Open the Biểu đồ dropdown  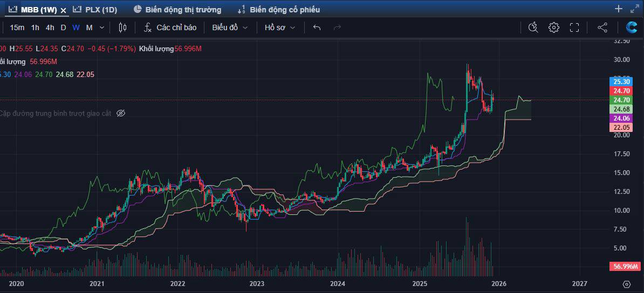pyautogui.click(x=230, y=27)
